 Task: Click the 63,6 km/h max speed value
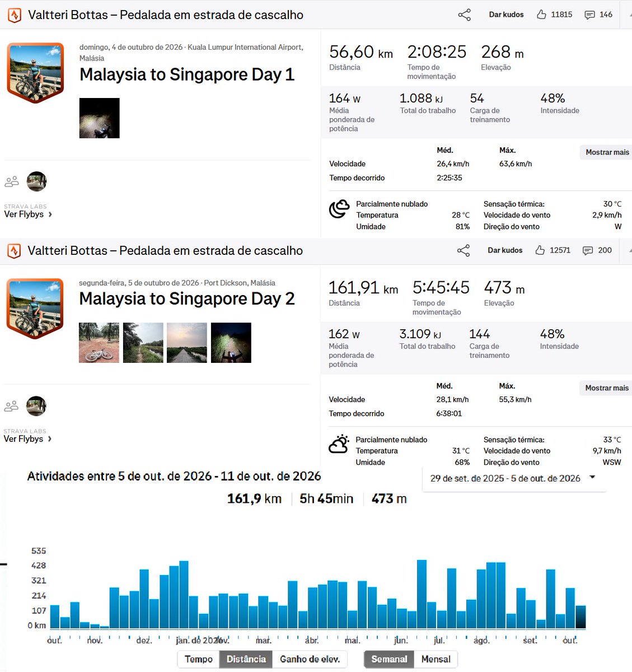click(x=516, y=164)
